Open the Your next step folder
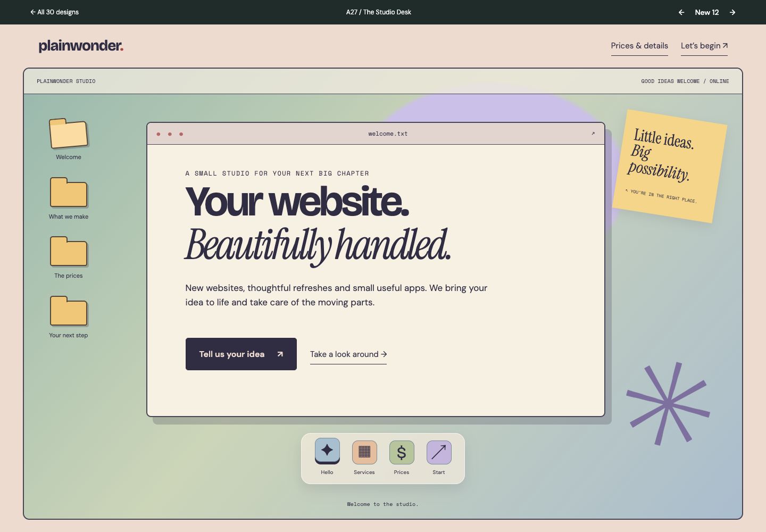The height and width of the screenshot is (532, 766). pyautogui.click(x=69, y=311)
